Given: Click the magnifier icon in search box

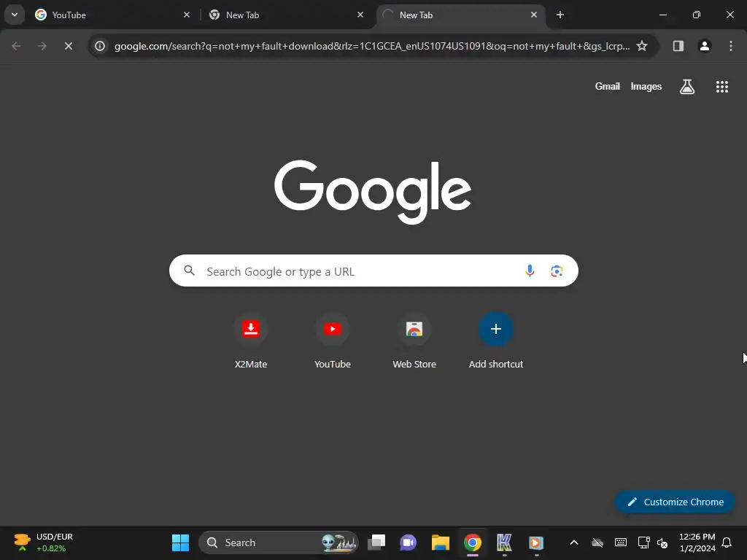Looking at the screenshot, I should pos(189,271).
